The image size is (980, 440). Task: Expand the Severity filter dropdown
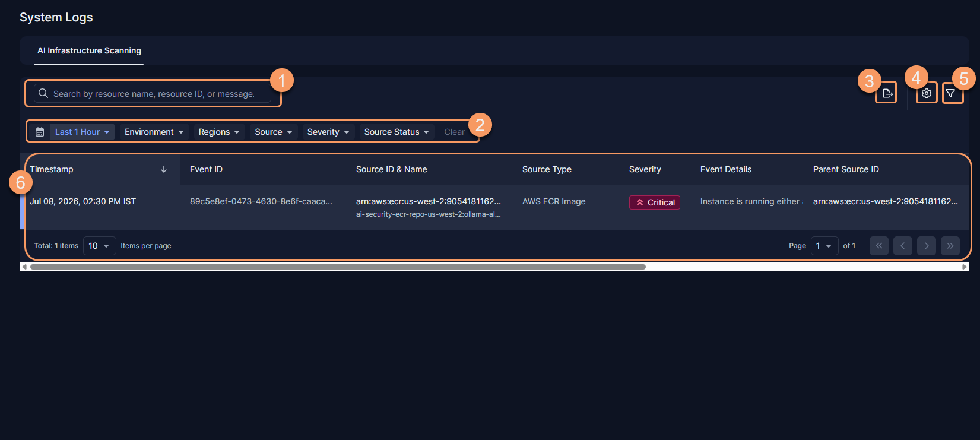(x=328, y=132)
